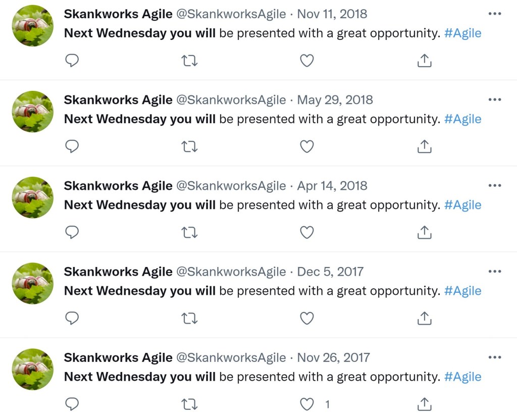Open more options on Nov 11, 2018 tweet
Screen dimensions: 517x420
[x=495, y=14]
